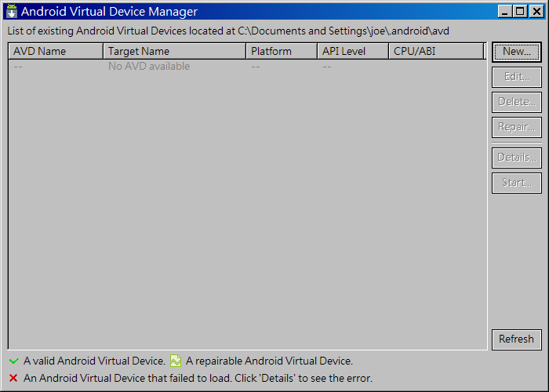Select the Platform column header
The width and height of the screenshot is (549, 392).
pos(281,52)
